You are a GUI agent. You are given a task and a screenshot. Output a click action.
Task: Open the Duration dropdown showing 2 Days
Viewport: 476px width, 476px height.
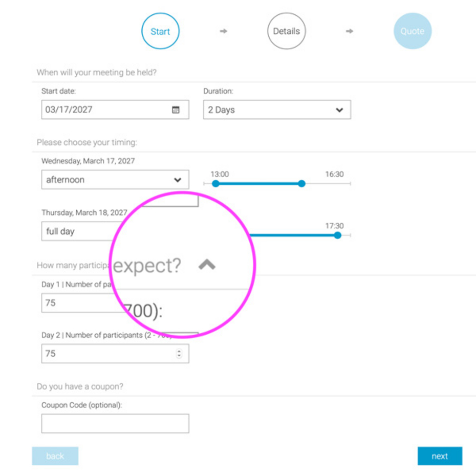tap(276, 110)
